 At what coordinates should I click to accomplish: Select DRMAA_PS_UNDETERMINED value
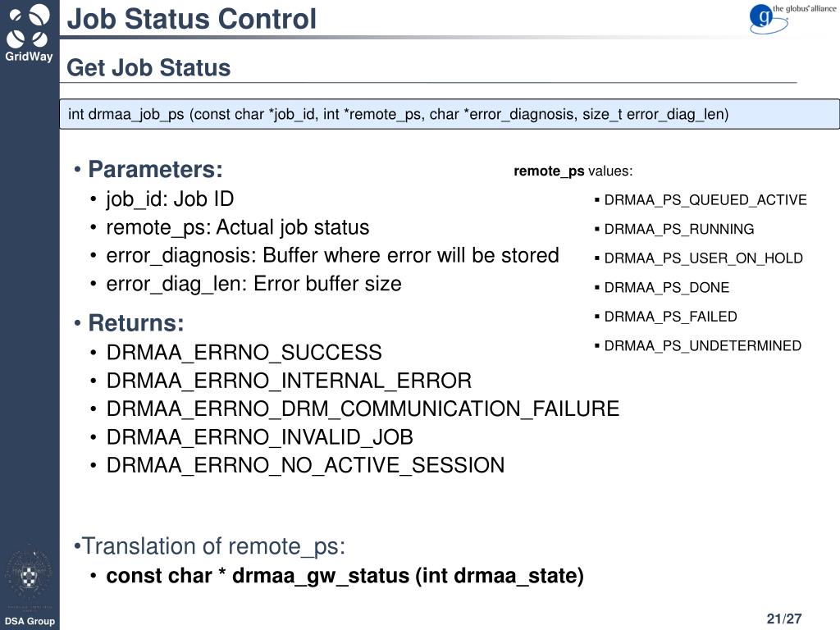(x=702, y=345)
